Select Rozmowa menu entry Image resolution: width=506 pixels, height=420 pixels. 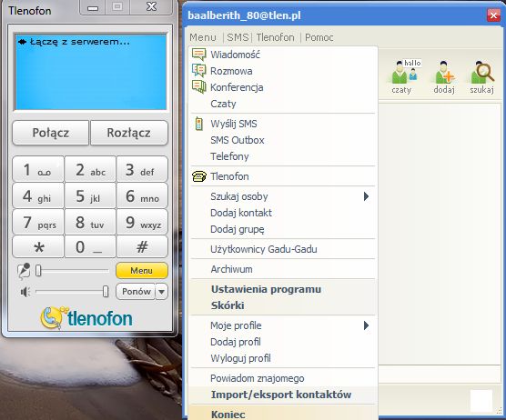click(x=283, y=71)
